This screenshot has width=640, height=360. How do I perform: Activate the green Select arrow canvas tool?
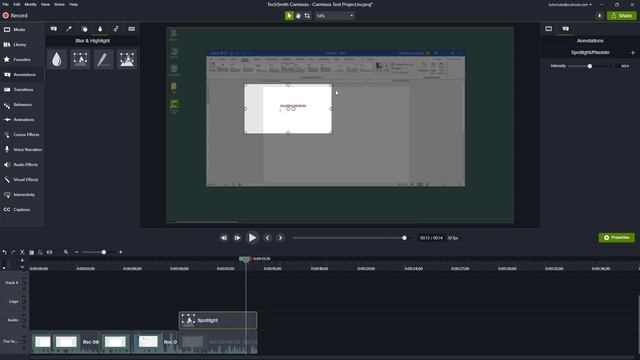(289, 16)
